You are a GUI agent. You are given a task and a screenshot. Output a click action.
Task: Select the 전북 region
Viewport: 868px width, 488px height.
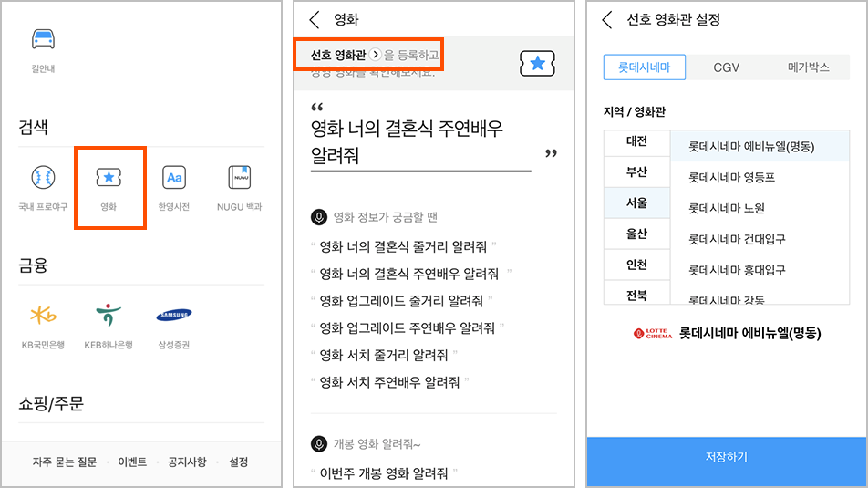pyautogui.click(x=636, y=294)
